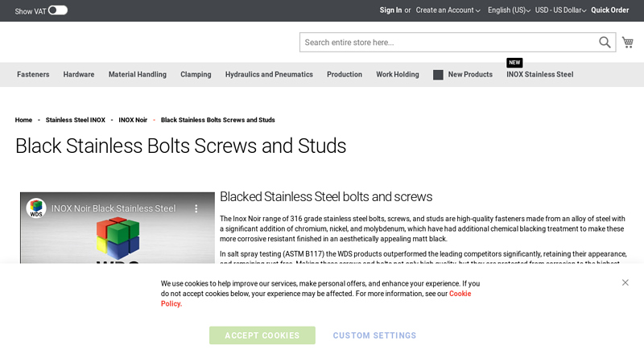The height and width of the screenshot is (362, 644).
Task: Click the Sign In link
Action: click(390, 10)
